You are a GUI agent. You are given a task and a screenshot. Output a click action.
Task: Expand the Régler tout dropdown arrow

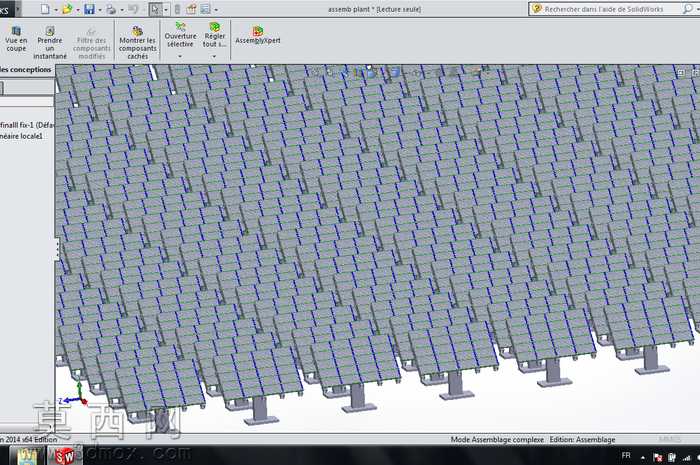coord(214,56)
